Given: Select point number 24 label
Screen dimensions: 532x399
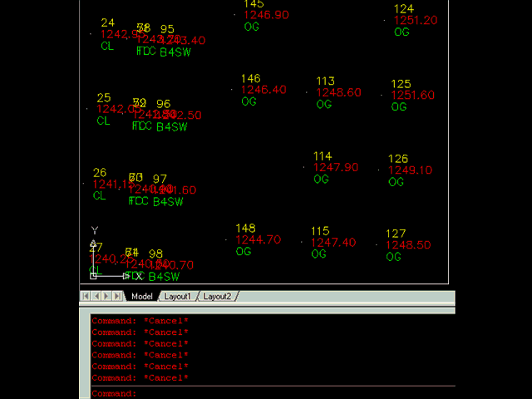Looking at the screenshot, I should pos(107,22).
